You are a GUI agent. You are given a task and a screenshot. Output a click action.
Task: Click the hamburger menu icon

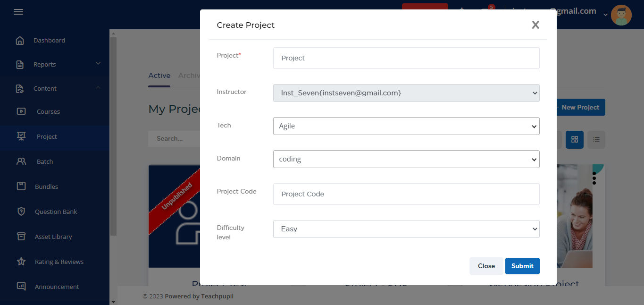(18, 12)
